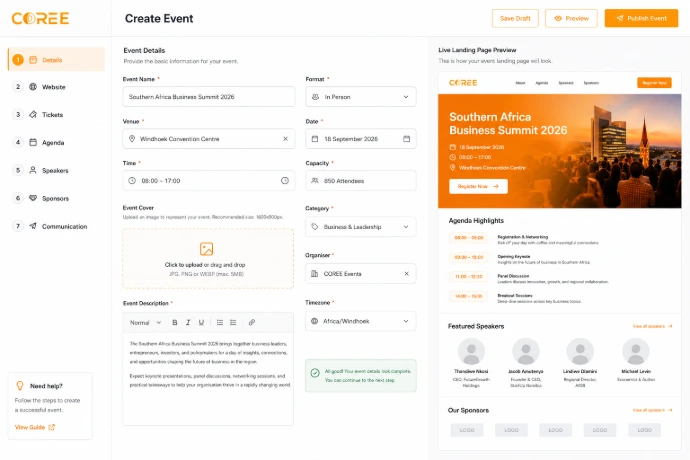Click the 08:00 – 09:00 agenda time badge
Viewport: 690px width, 460px height.
point(469,238)
